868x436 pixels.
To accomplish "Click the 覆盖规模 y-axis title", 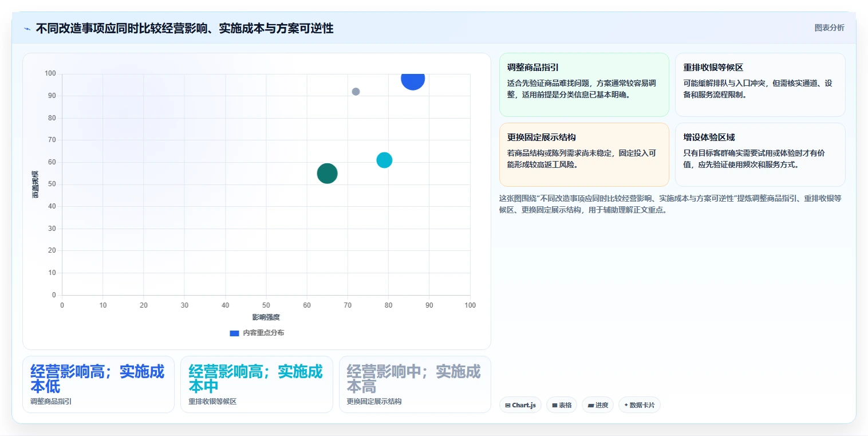I will pyautogui.click(x=35, y=184).
